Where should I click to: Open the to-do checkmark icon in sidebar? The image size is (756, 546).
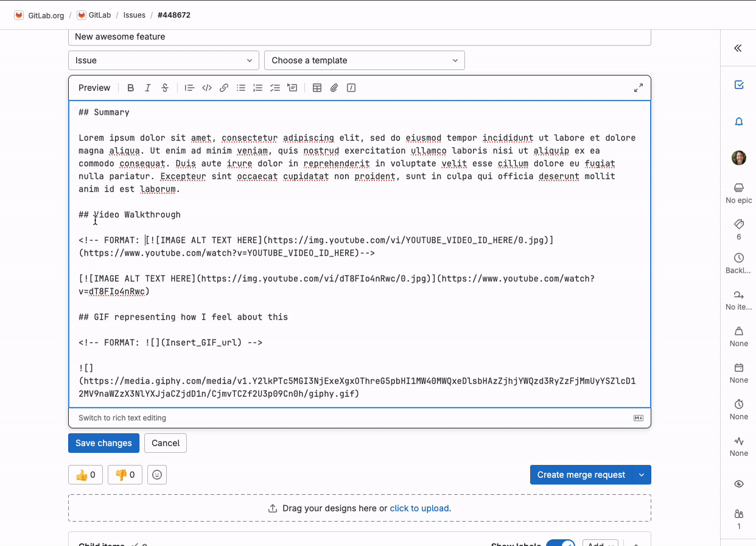tap(739, 85)
